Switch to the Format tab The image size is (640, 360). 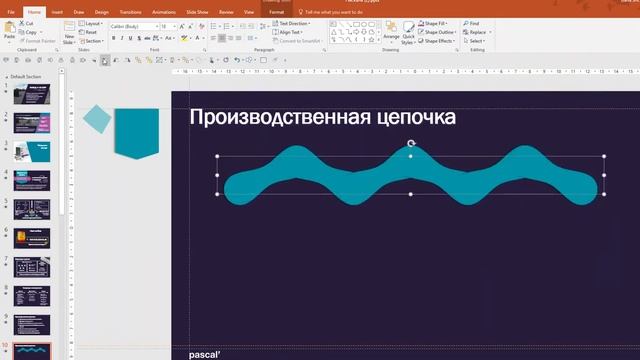coord(276,12)
